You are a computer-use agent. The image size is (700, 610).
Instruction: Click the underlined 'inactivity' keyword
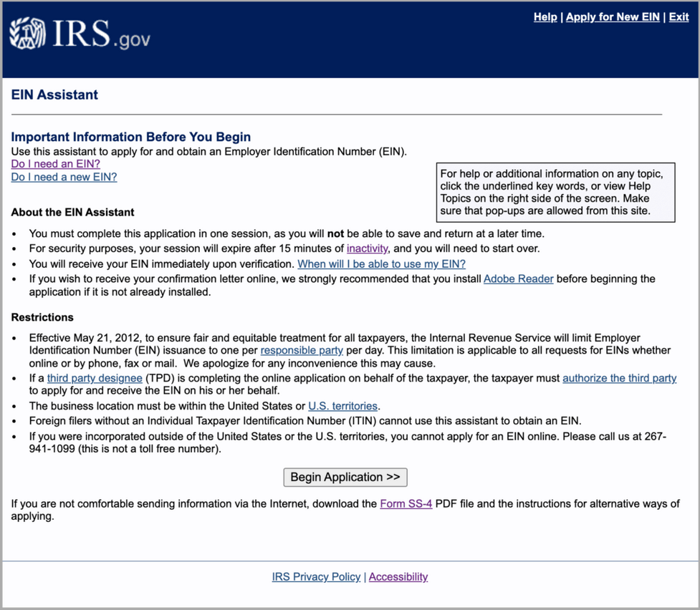tap(367, 248)
